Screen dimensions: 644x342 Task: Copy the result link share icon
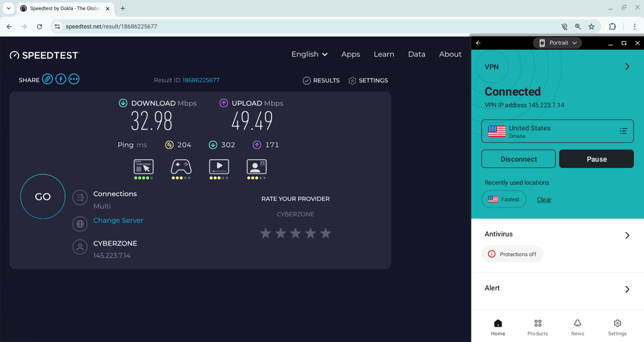[47, 79]
